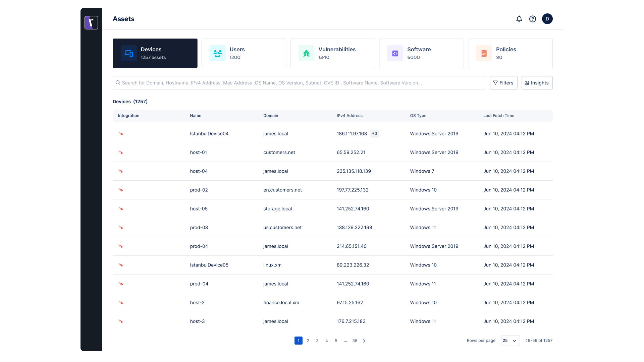The width and height of the screenshot is (644, 362).
Task: Click the Devices tab
Action: point(155,53)
